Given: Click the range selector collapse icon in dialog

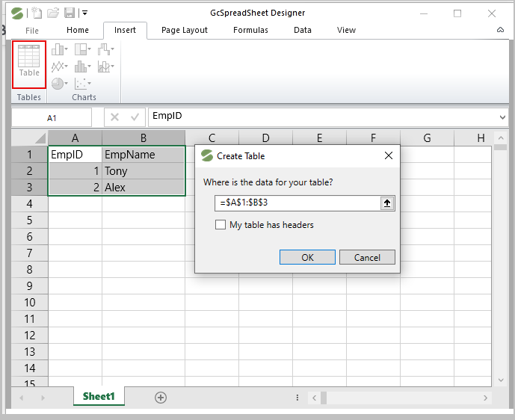Looking at the screenshot, I should [387, 203].
